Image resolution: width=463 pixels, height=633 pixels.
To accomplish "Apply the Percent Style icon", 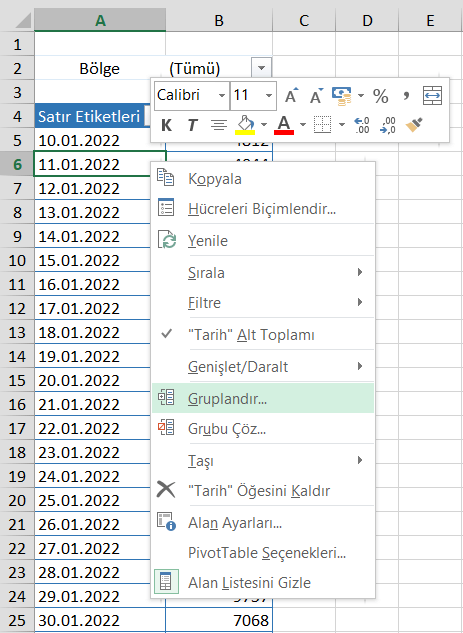I will [x=380, y=96].
